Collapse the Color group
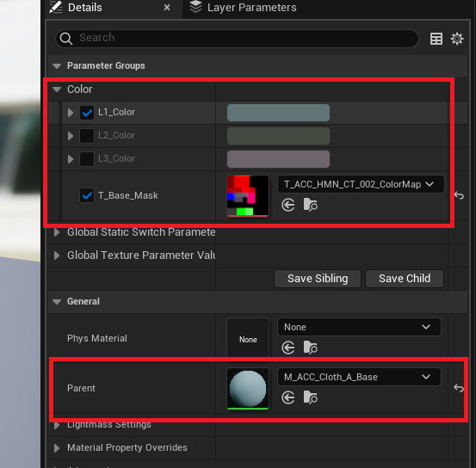The height and width of the screenshot is (468, 476). (57, 89)
